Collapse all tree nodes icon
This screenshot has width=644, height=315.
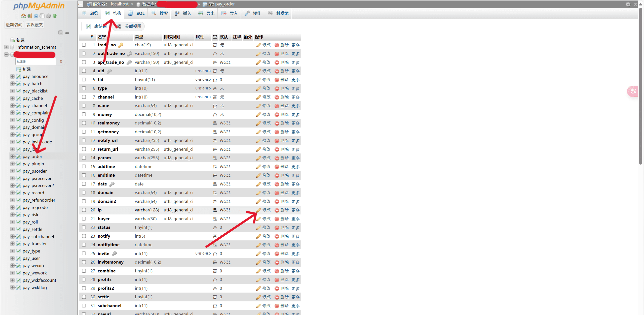(61, 33)
